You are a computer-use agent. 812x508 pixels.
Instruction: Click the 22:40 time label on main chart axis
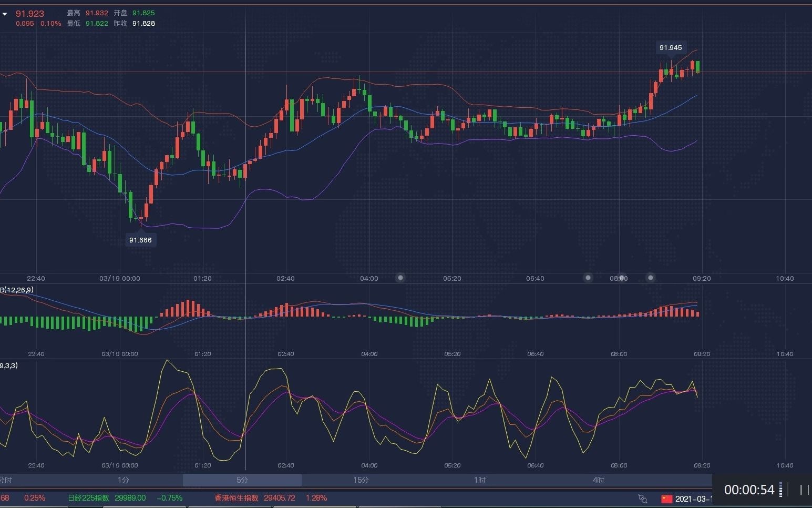[36, 278]
